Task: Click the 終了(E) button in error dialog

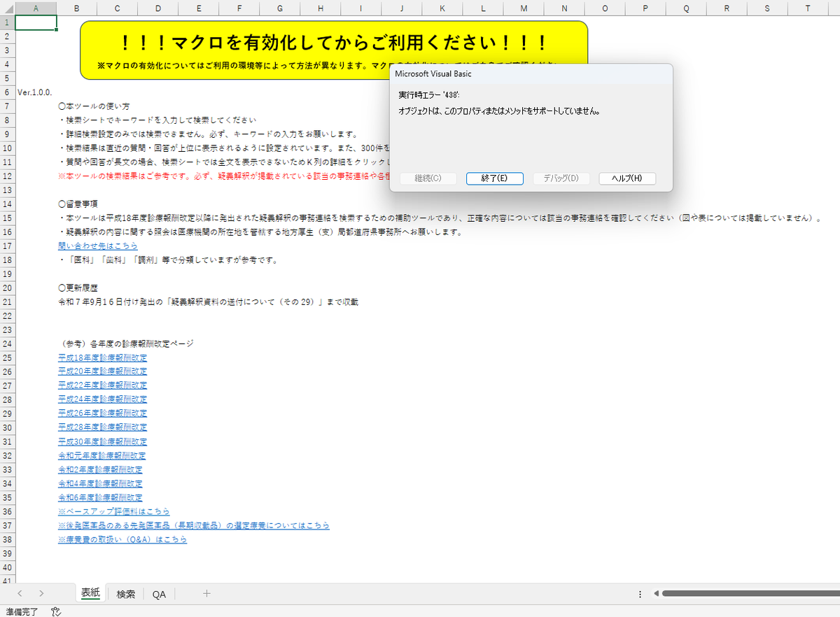Action: [x=494, y=178]
